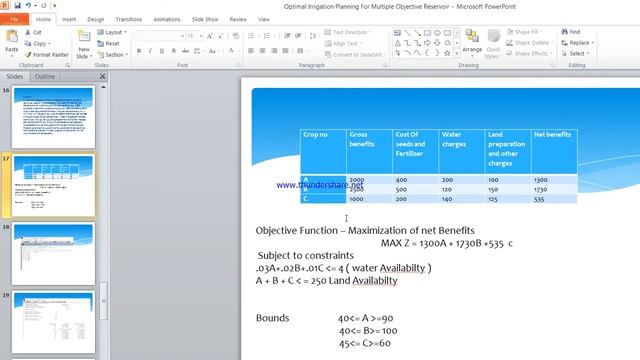
Task: Open the Shape Outline color menu
Action: (x=529, y=43)
